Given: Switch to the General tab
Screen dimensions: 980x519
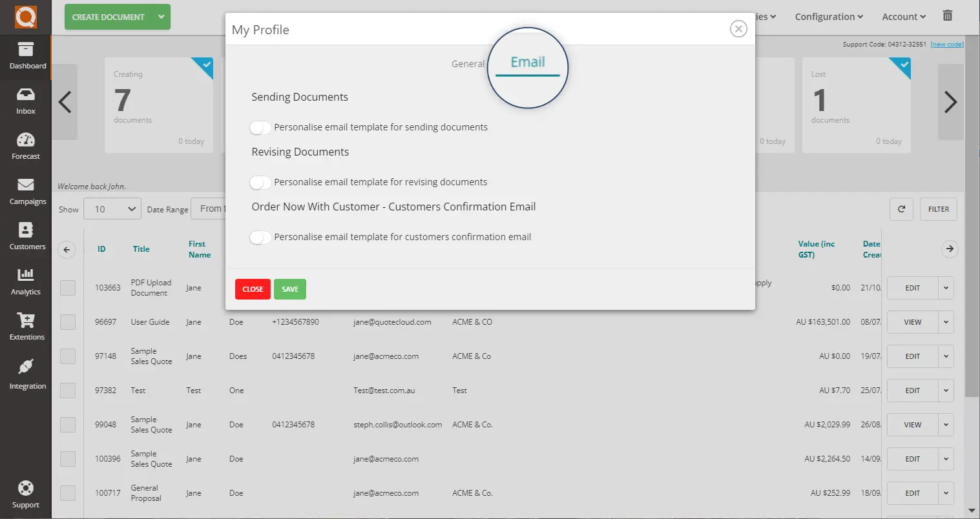Looking at the screenshot, I should pos(468,63).
